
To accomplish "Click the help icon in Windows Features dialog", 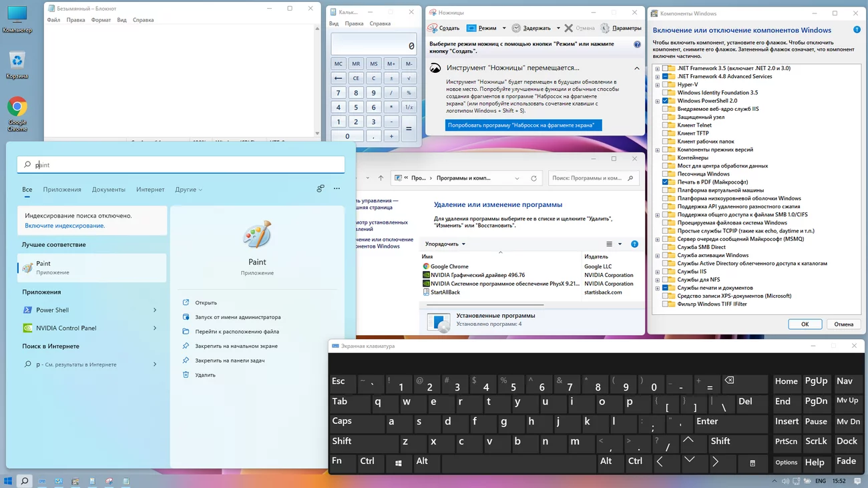I will (857, 30).
